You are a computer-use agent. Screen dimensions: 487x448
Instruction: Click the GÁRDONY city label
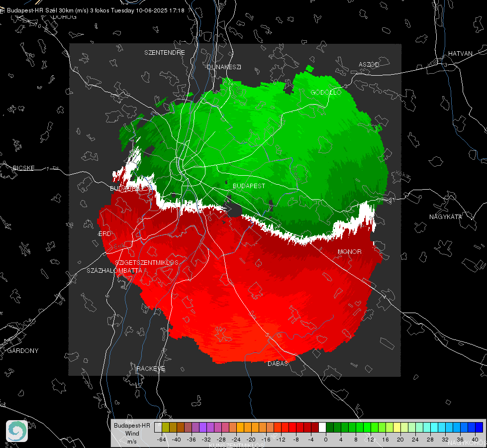click(23, 351)
